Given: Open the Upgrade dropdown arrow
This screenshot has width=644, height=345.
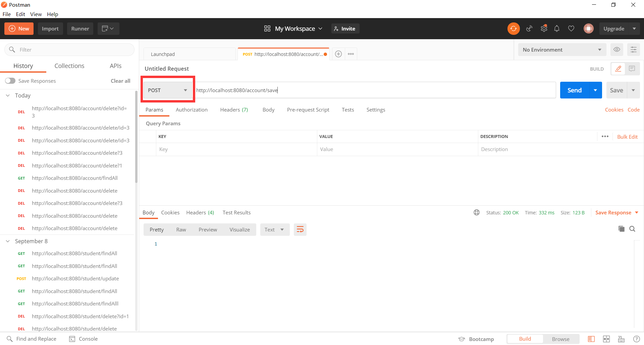Looking at the screenshot, I should (634, 28).
